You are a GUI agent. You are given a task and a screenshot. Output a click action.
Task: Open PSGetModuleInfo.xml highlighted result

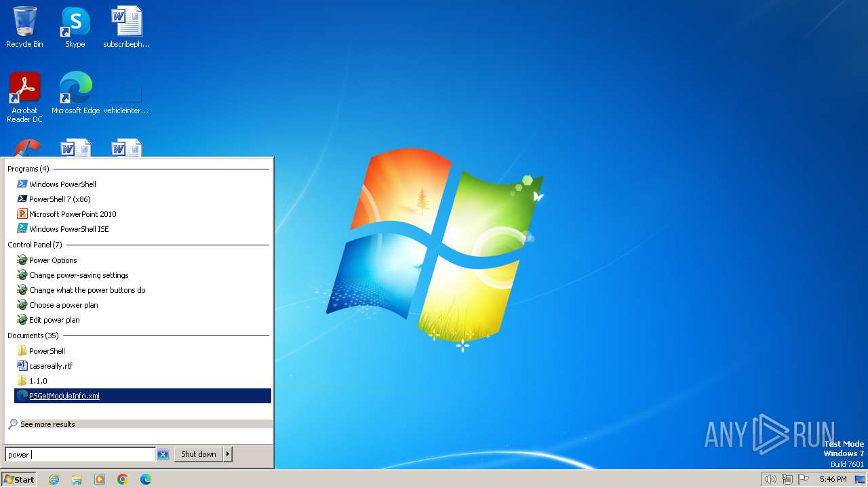[x=142, y=396]
